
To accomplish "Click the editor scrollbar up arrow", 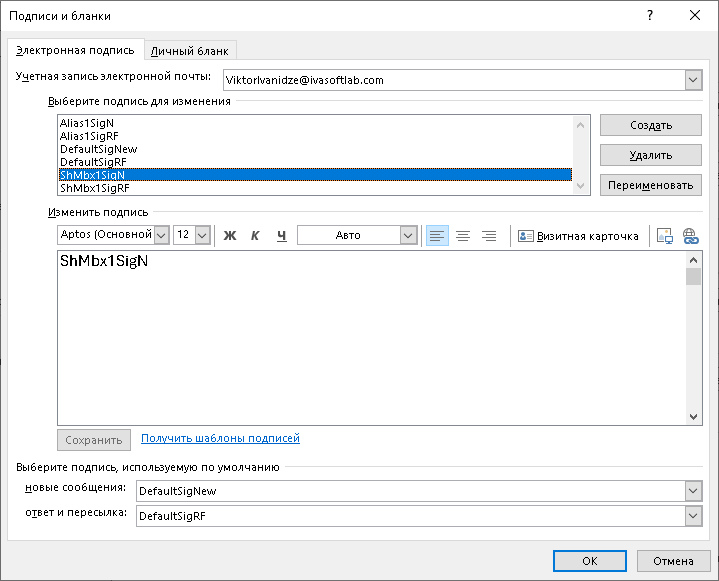I will [693, 260].
